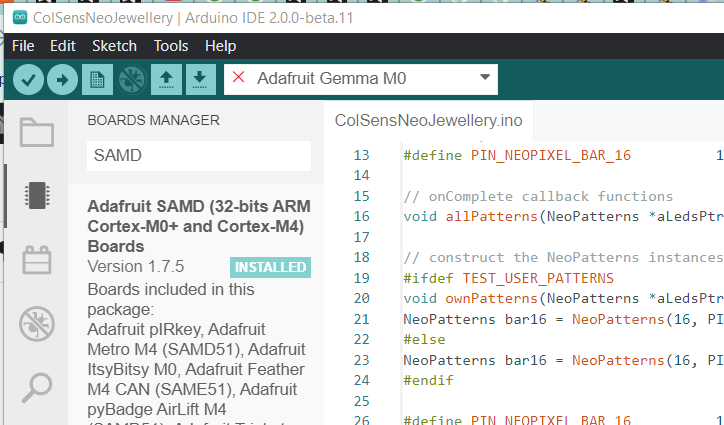Viewport: 724px width, 425px height.
Task: Show the Debug panel in sidebar
Action: coord(37,323)
